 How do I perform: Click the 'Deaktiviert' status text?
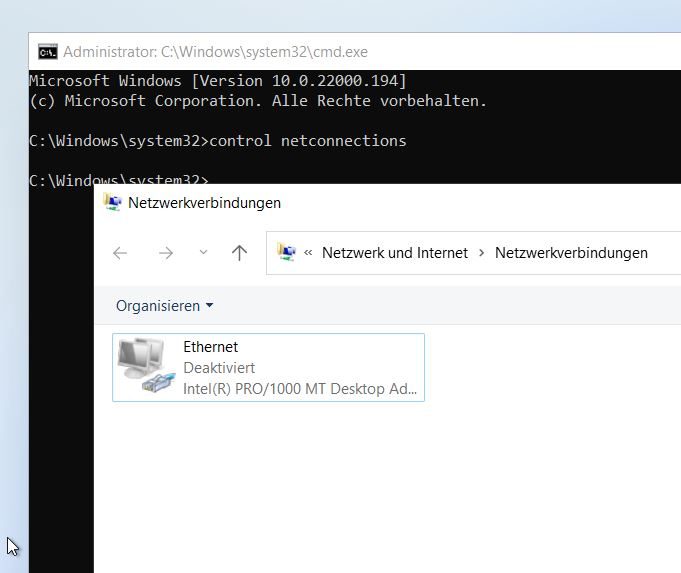[x=219, y=368]
